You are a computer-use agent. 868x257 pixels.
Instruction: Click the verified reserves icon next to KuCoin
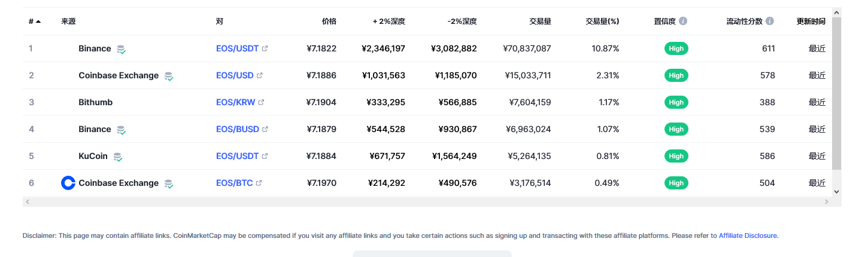(118, 157)
